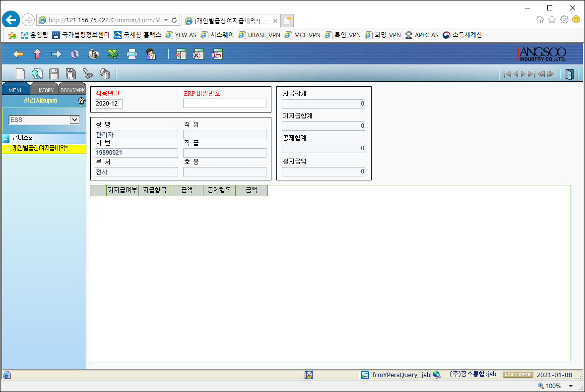Go to last record navigation arrow
Image resolution: width=585 pixels, height=392 pixels.
pyautogui.click(x=531, y=74)
